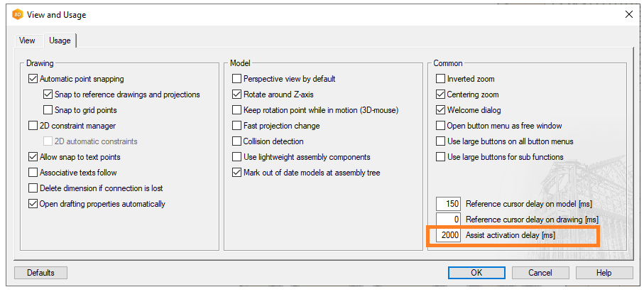Screen dimensions: 644x292
Task: Enable Inverted zoom option
Action: (441, 79)
